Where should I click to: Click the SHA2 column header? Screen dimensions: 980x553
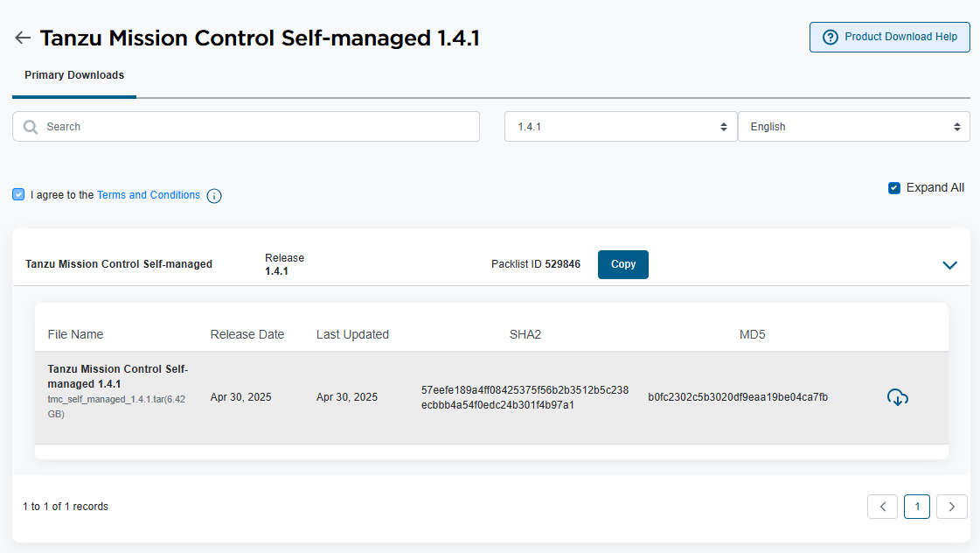[525, 334]
